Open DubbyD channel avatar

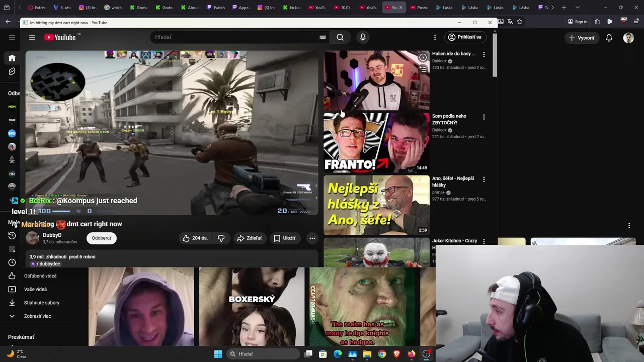tap(32, 238)
